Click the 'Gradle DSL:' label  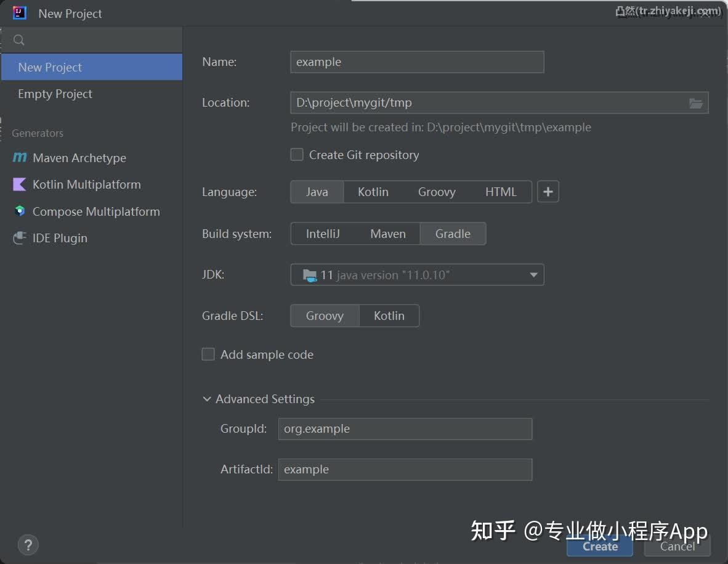tap(233, 316)
